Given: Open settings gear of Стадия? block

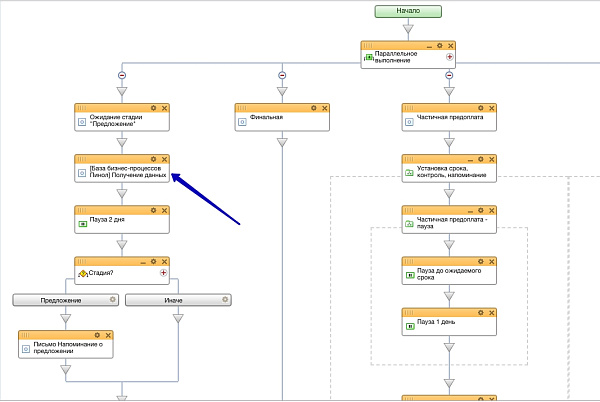Looking at the screenshot, I should pos(153,261).
